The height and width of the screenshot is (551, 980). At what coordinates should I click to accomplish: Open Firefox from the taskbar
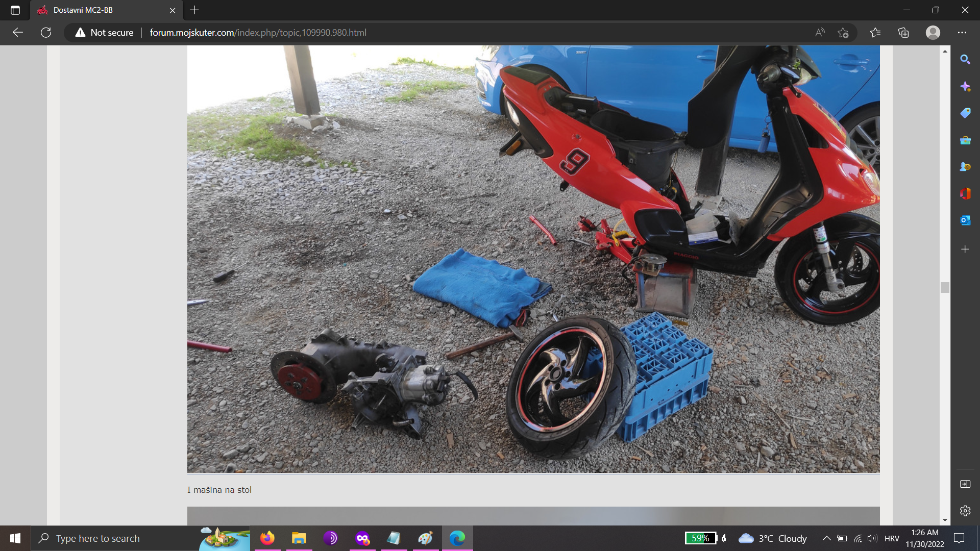(x=267, y=538)
